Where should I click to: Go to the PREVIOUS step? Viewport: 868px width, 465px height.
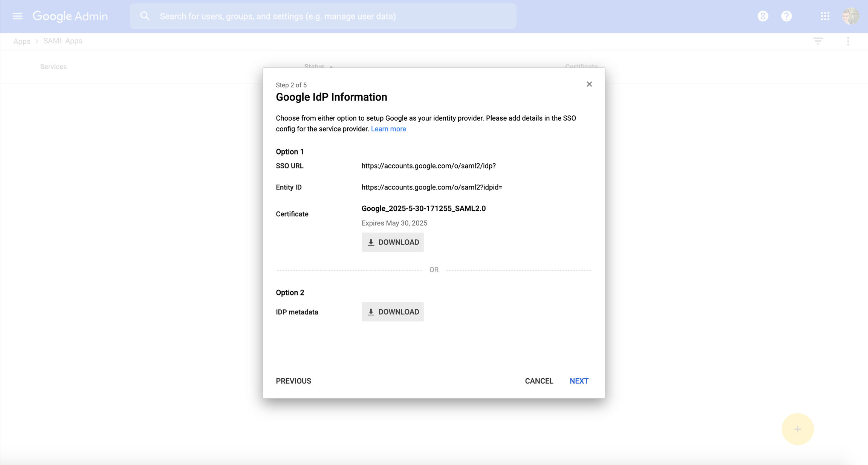[293, 381]
